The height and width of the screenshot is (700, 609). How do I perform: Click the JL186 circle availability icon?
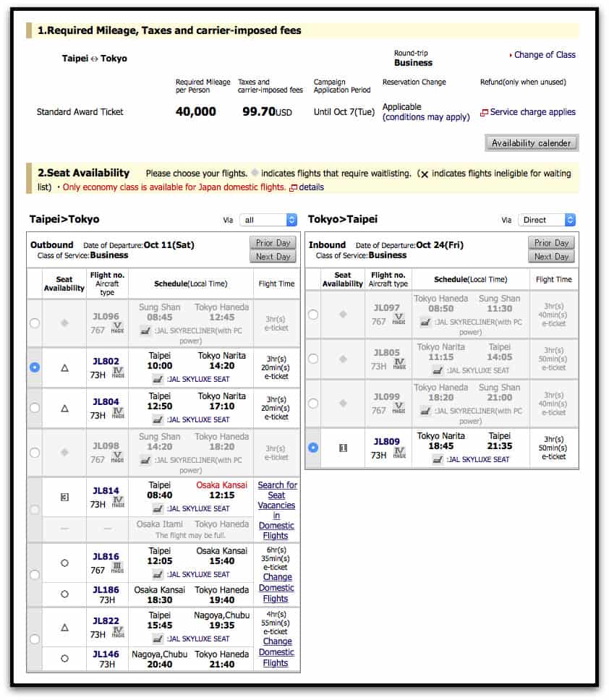point(65,594)
